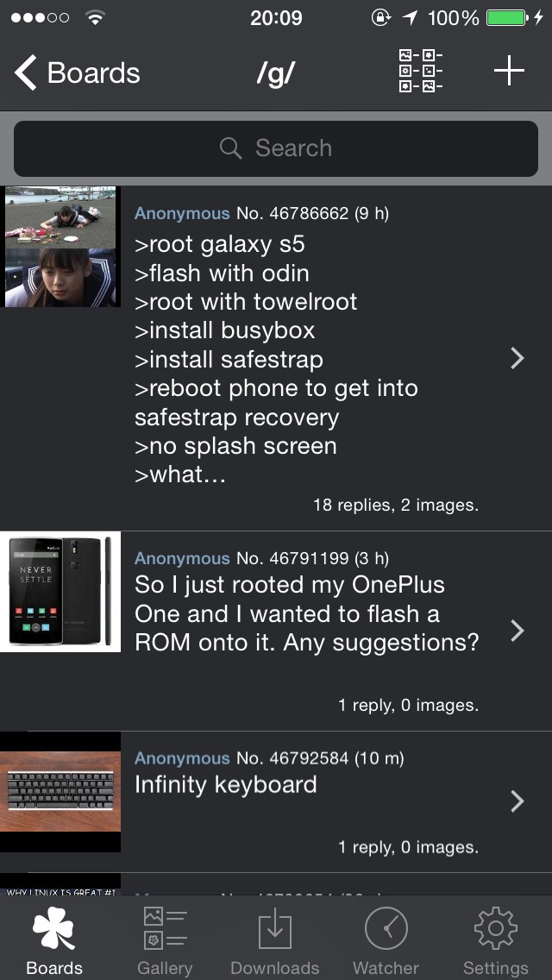Open the Settings gear icon
This screenshot has width=552, height=980.
[496, 929]
